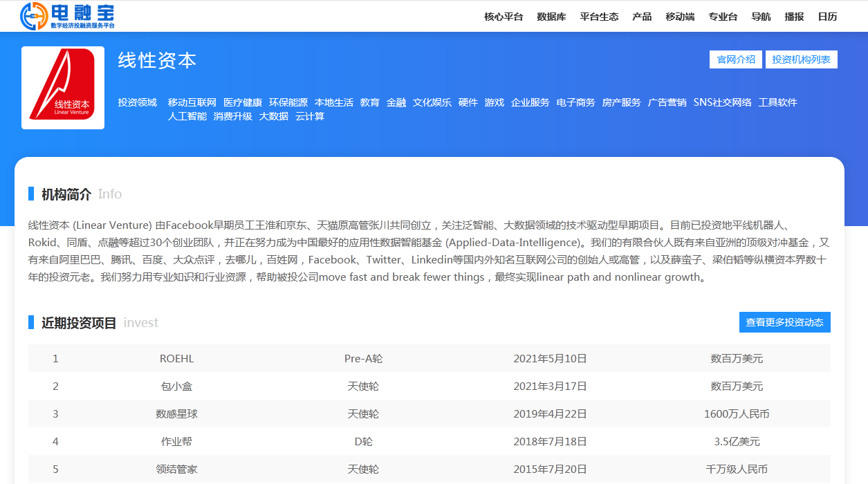Screen dimensions: 868x484
Task: Select the 金融 tag
Action: tap(396, 102)
